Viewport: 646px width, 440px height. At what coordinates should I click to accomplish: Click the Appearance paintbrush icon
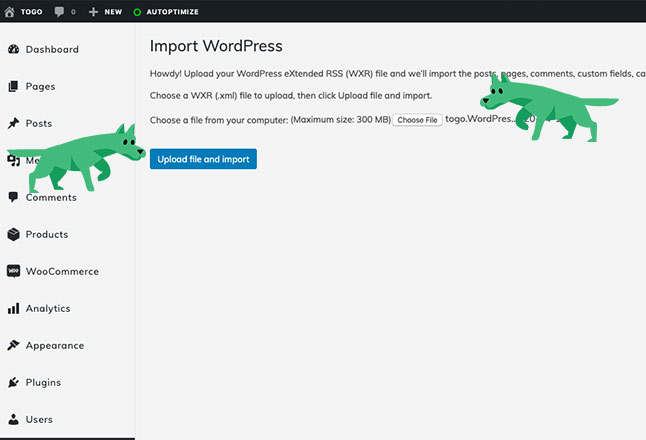click(13, 345)
